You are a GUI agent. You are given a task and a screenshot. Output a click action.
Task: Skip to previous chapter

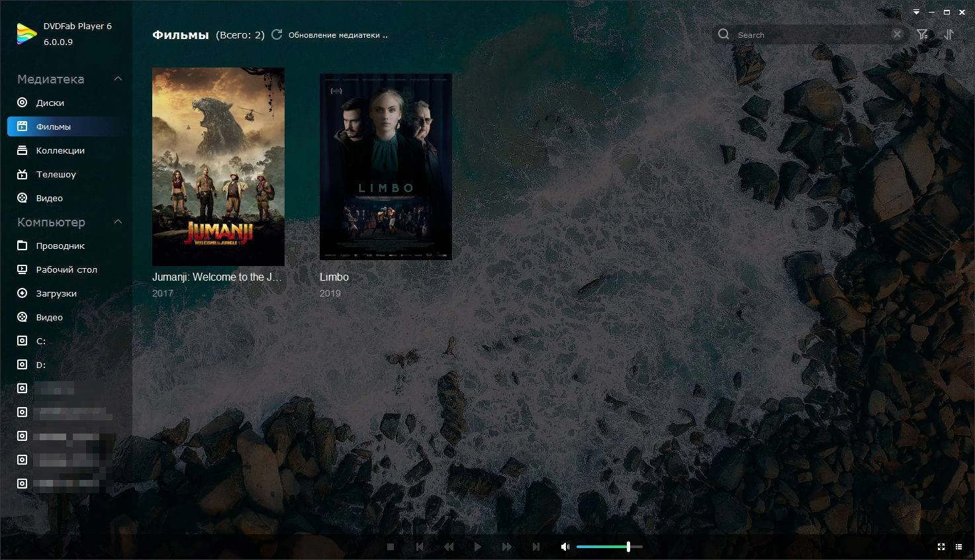(x=420, y=547)
